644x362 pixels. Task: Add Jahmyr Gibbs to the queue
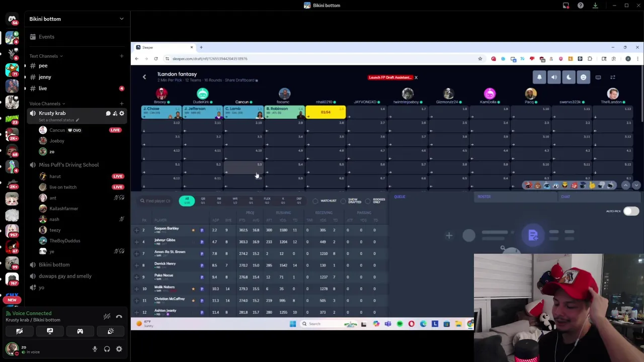(136, 242)
